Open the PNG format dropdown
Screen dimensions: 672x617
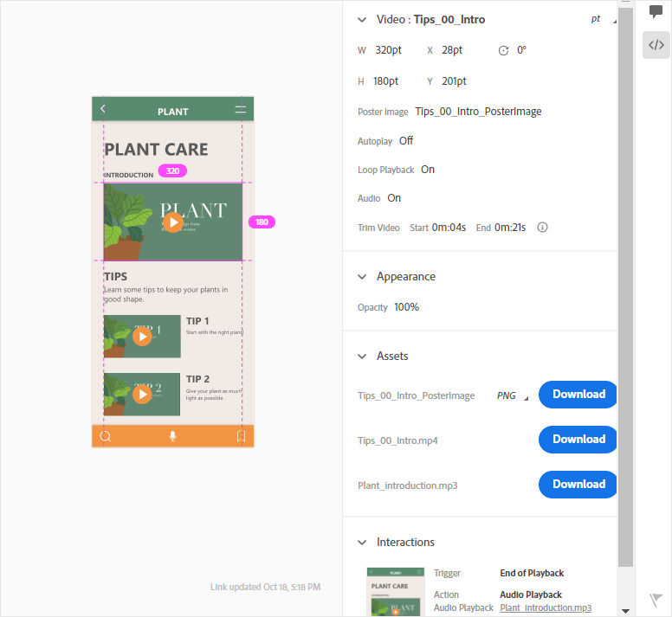[513, 395]
